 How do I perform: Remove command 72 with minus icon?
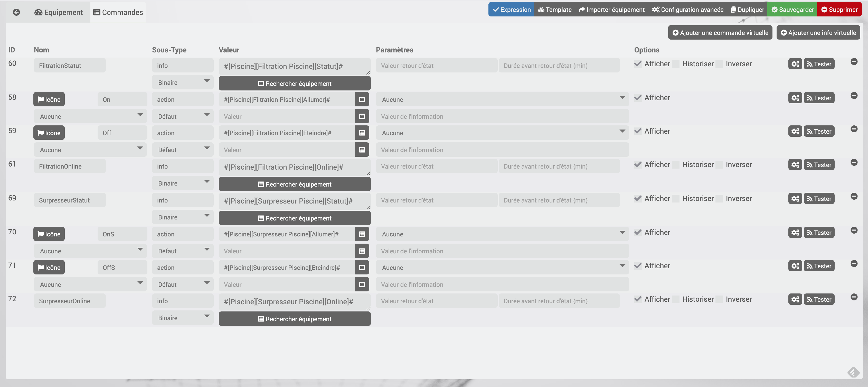click(854, 297)
